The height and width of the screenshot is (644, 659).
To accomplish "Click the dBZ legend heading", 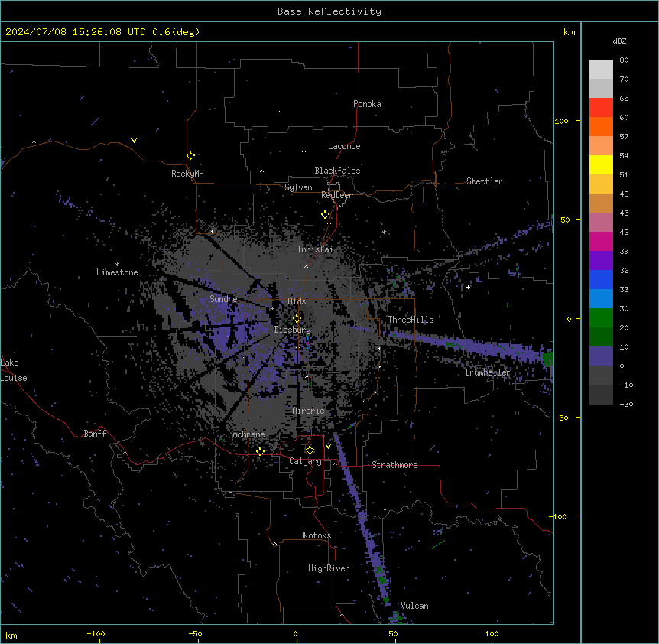I will [x=619, y=41].
